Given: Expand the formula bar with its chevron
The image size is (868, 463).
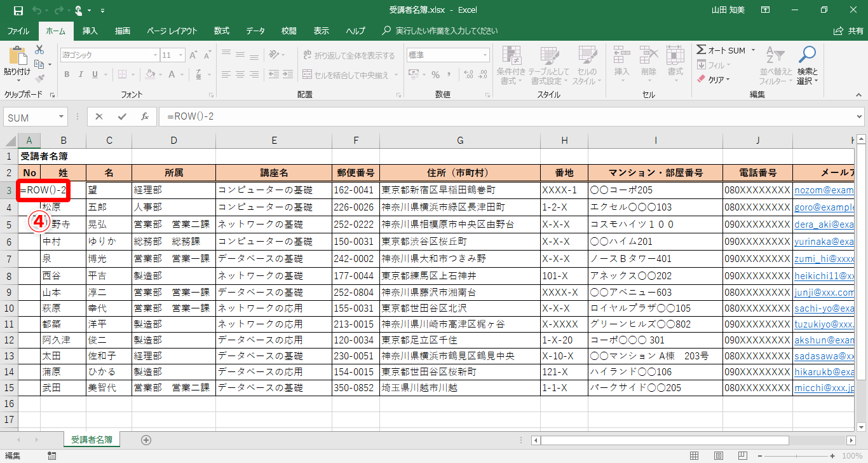Looking at the screenshot, I should [x=860, y=117].
